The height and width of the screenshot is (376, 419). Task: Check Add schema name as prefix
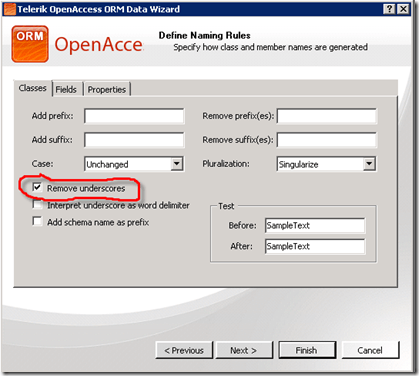click(x=37, y=221)
